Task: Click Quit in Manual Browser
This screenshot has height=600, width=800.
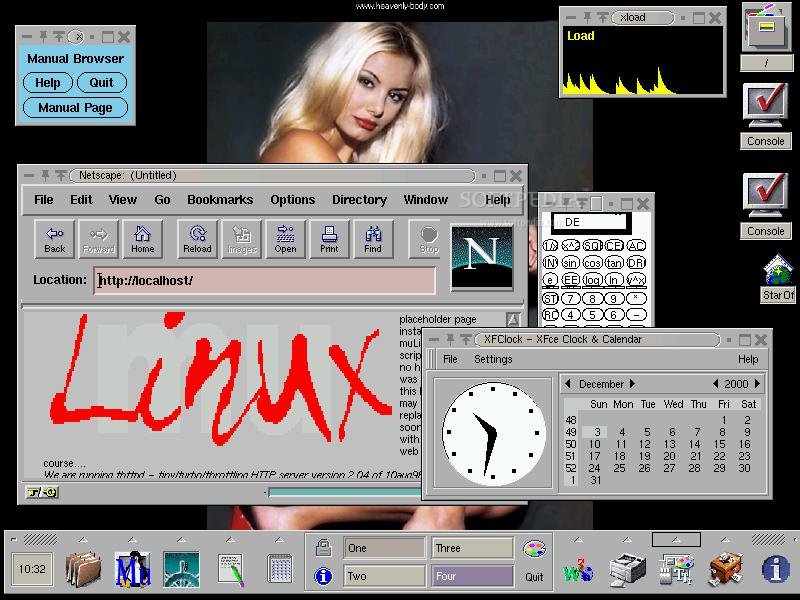Action: pos(102,83)
